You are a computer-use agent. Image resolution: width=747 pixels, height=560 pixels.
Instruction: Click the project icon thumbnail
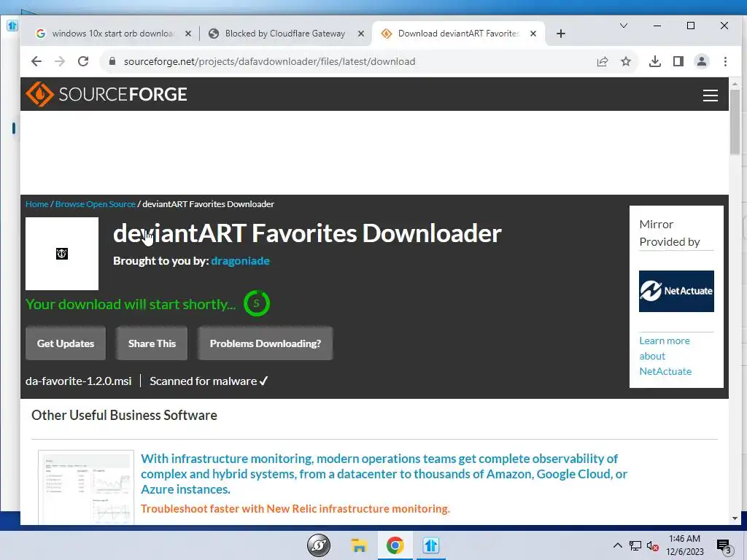click(x=62, y=254)
